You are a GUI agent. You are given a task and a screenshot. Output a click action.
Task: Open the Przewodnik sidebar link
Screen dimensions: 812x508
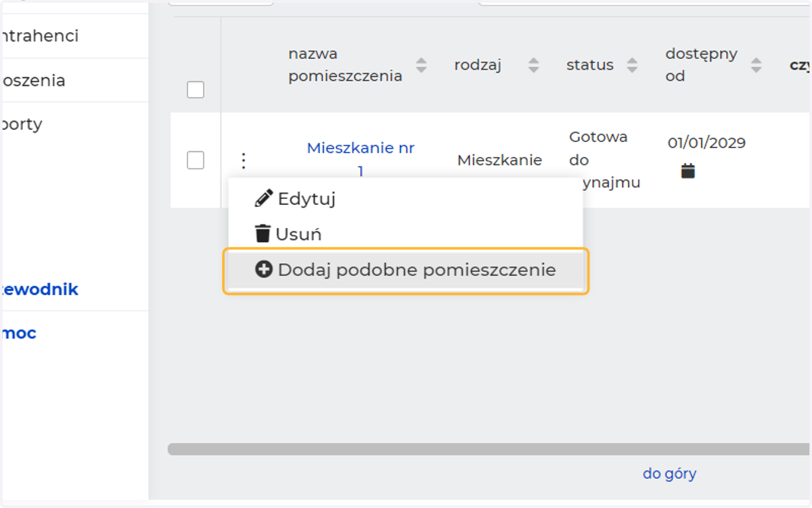(x=39, y=290)
